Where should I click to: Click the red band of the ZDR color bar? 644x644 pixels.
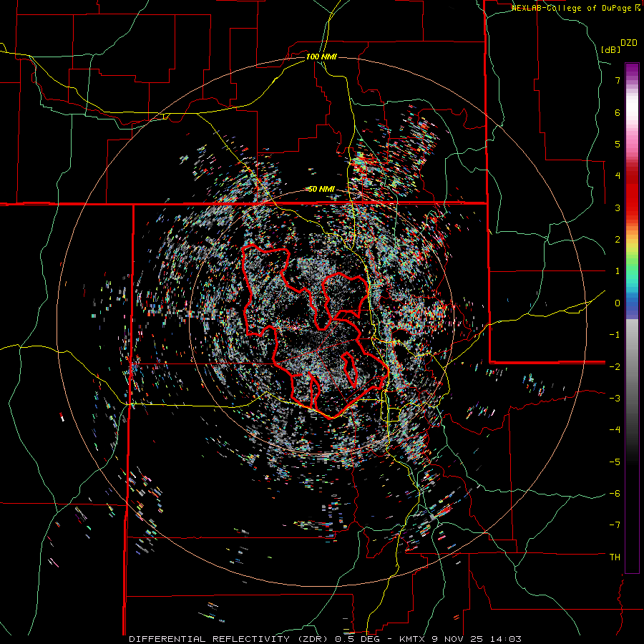632,193
